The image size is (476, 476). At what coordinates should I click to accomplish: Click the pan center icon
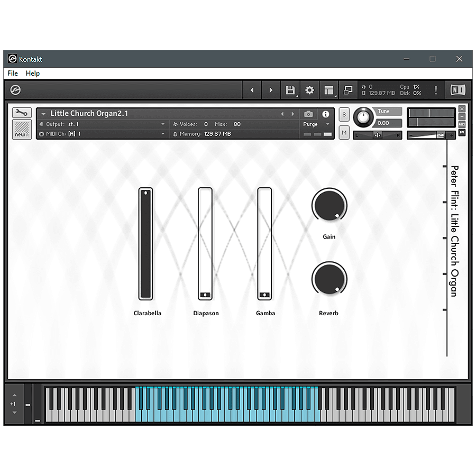(377, 135)
